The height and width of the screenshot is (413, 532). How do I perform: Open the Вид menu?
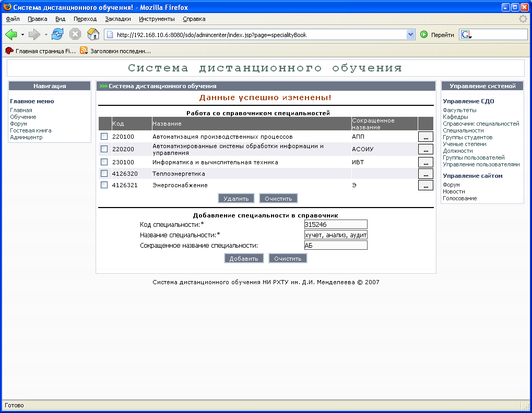(x=61, y=19)
